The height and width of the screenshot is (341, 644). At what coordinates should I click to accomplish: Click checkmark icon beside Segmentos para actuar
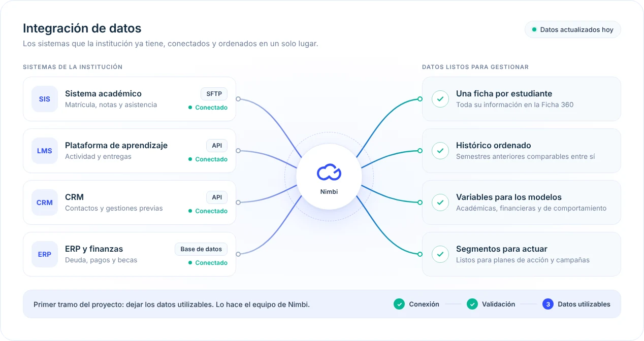pos(440,254)
